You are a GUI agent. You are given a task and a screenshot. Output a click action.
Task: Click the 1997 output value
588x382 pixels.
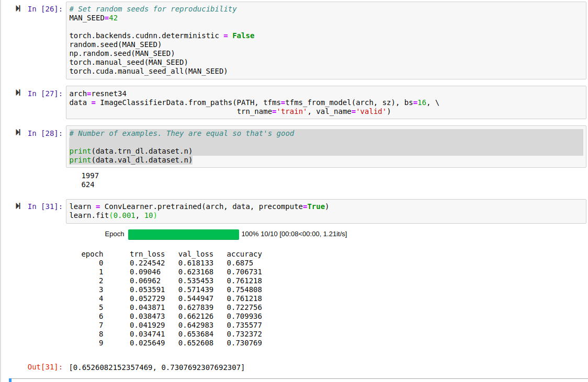pos(90,176)
